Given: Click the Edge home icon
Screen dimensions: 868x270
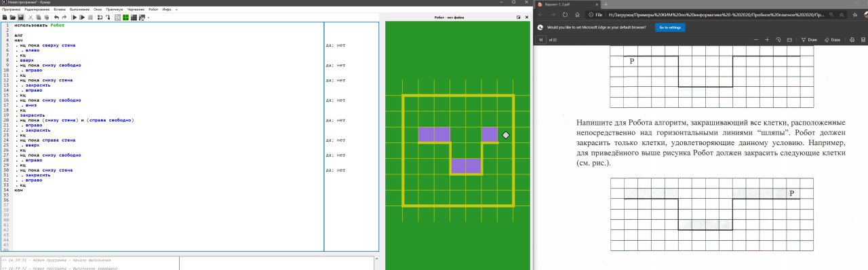Looking at the screenshot, I should click(x=578, y=15).
